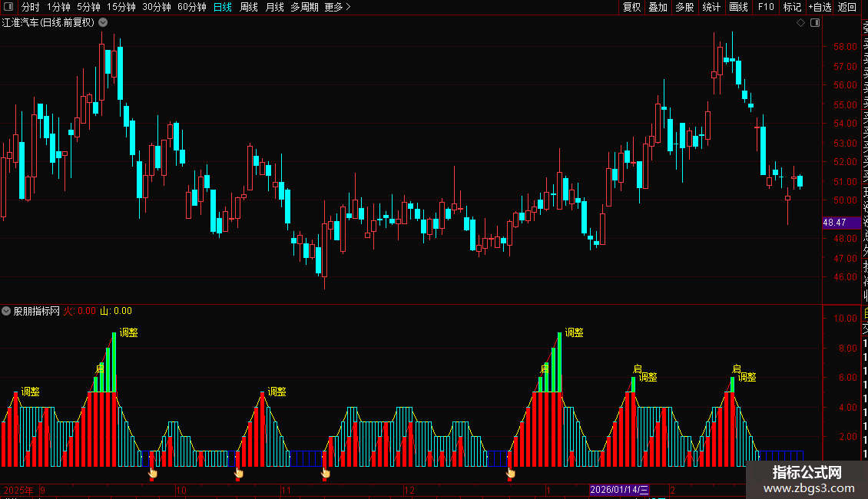The image size is (868, 499).
Task: Select the 30分钟 period tab
Action: (157, 7)
